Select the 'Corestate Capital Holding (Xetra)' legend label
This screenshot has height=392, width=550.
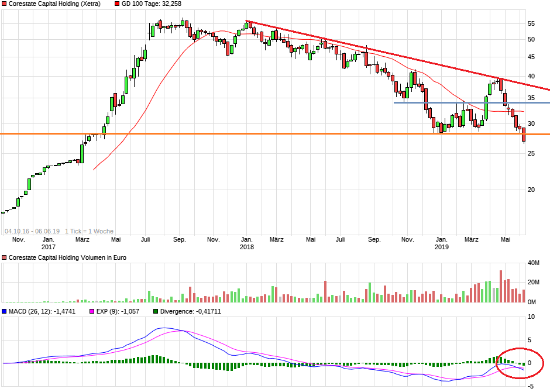54,4
